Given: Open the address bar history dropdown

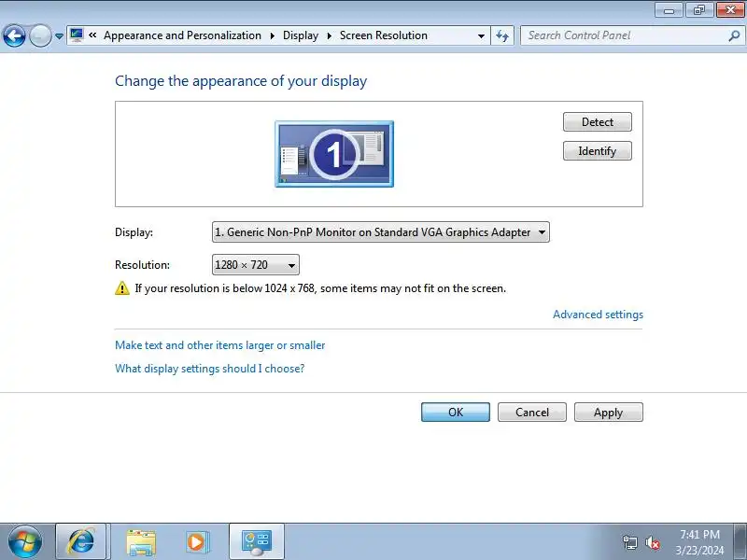Looking at the screenshot, I should point(481,35).
